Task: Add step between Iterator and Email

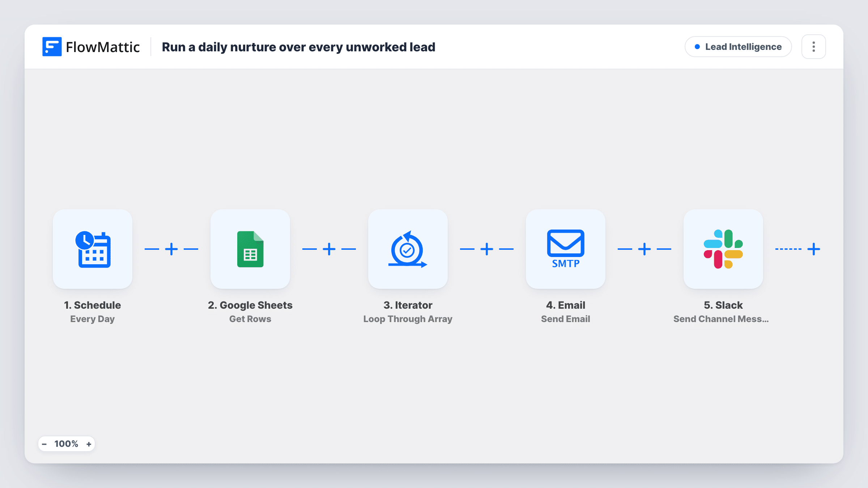Action: coord(487,249)
